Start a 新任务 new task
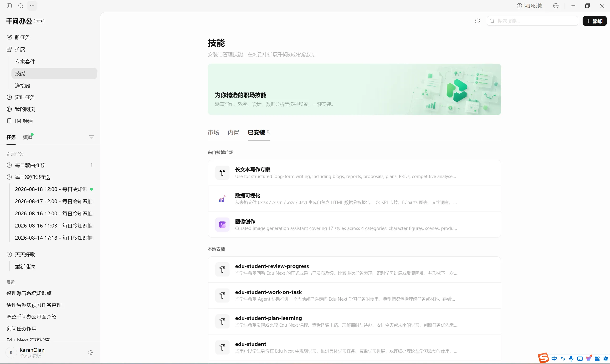Image resolution: width=610 pixels, height=364 pixels. point(50,37)
